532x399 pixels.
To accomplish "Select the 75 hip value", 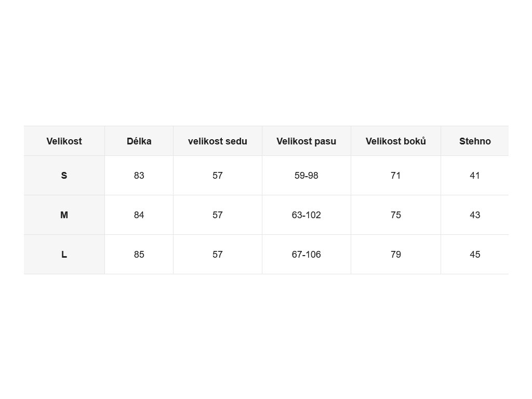I will point(396,215).
